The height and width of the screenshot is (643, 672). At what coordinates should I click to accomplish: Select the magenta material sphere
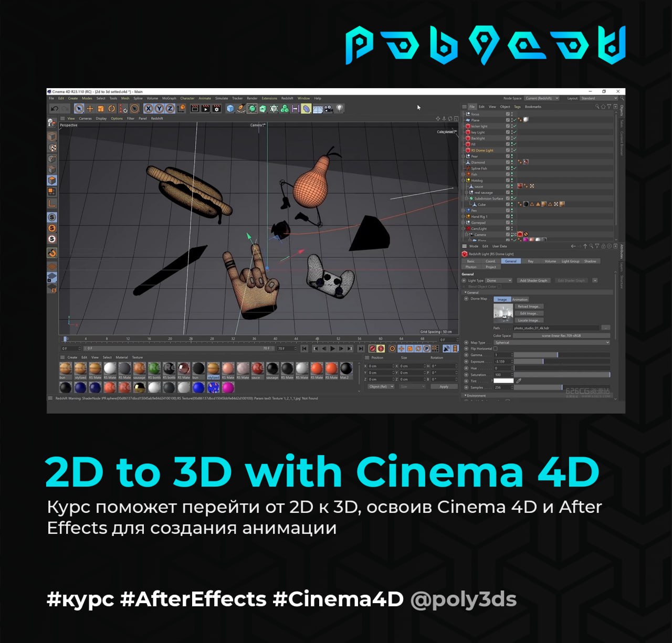228,387
